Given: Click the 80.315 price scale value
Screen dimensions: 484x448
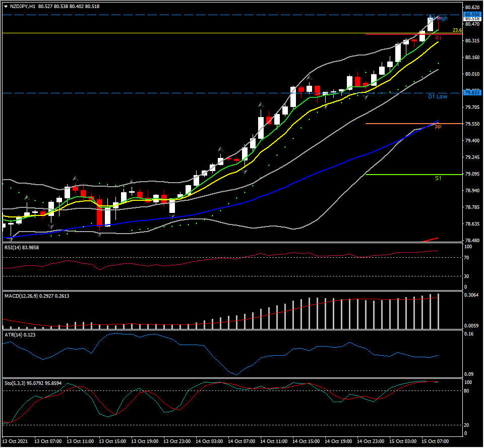Looking at the screenshot, I should pyautogui.click(x=472, y=40).
